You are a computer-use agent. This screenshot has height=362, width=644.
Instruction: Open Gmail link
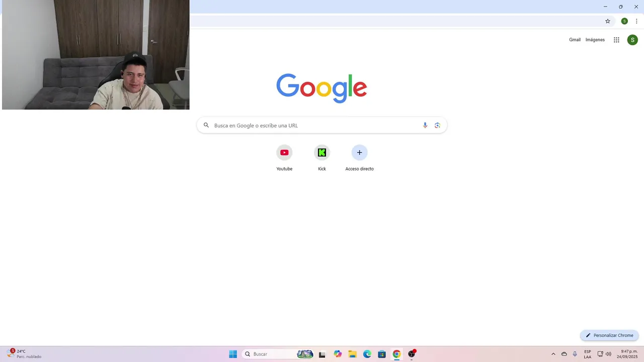click(575, 40)
